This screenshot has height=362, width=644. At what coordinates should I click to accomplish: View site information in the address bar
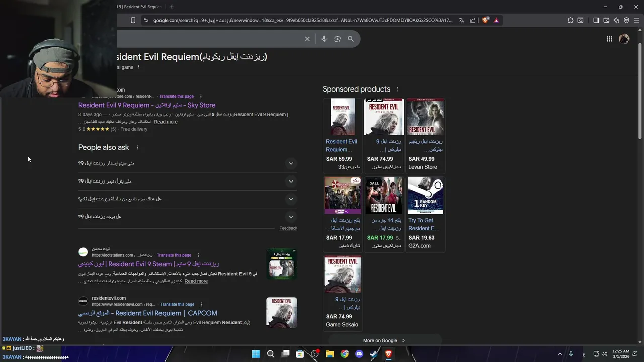coord(146,20)
